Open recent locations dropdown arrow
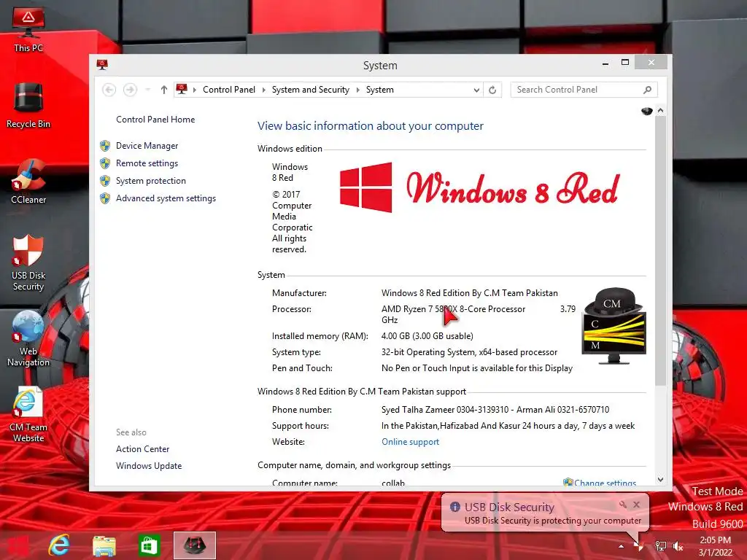Screen dimensions: 747x560 [147, 90]
